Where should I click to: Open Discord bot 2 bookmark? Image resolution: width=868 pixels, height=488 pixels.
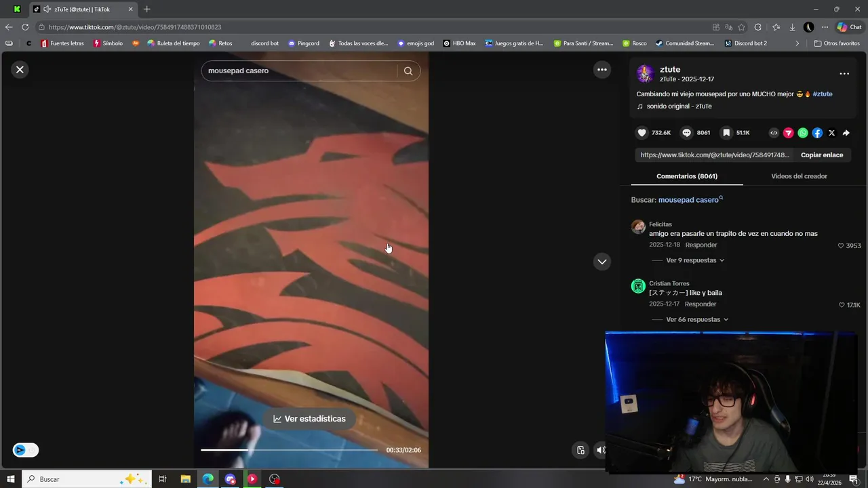tap(745, 43)
